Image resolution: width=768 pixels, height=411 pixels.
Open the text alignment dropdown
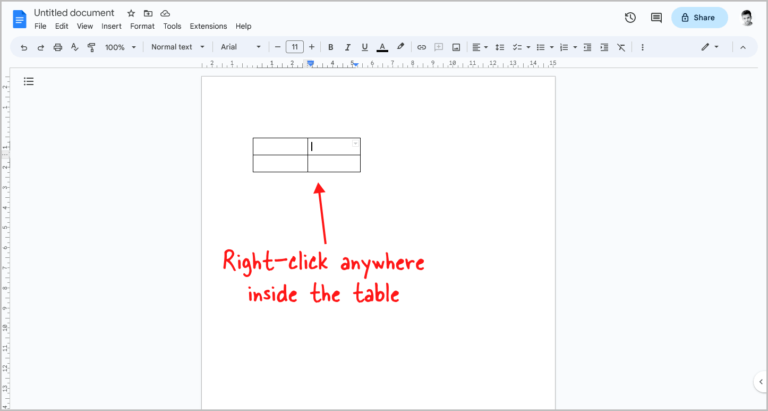(x=480, y=48)
